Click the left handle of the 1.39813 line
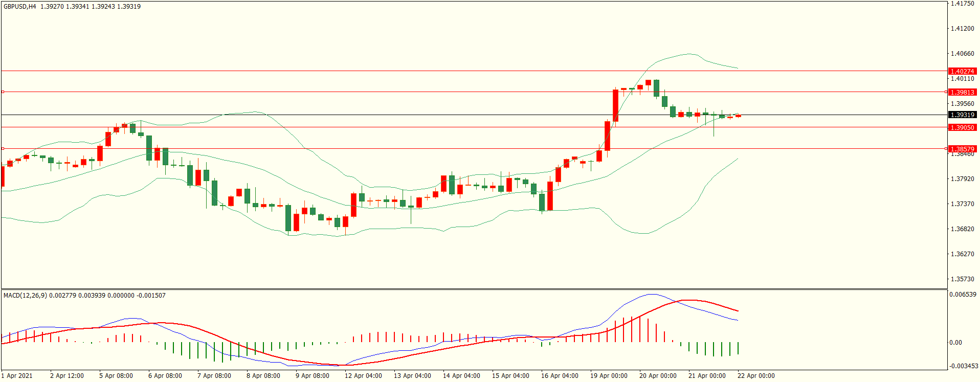The image size is (980, 382). tap(3, 92)
